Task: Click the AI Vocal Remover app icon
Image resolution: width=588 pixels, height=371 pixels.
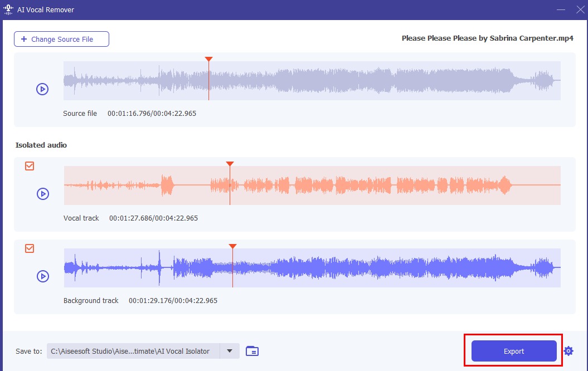Action: [8, 9]
